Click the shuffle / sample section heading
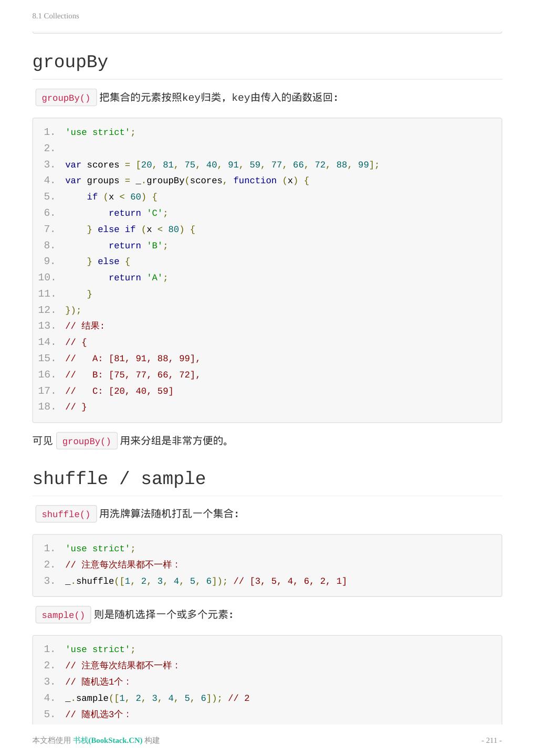Viewport: 535px width, 756px height. 119,479
